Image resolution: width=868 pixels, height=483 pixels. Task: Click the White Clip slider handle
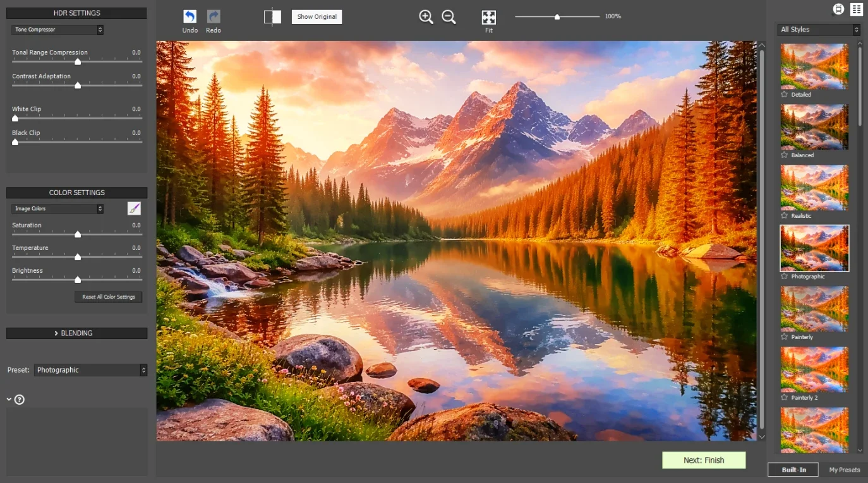tap(15, 118)
